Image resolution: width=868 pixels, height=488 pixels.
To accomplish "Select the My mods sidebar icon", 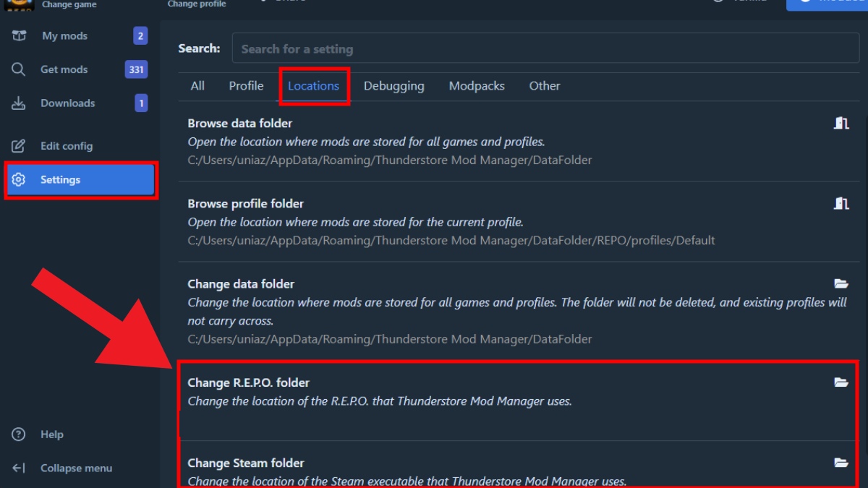I will (x=17, y=35).
